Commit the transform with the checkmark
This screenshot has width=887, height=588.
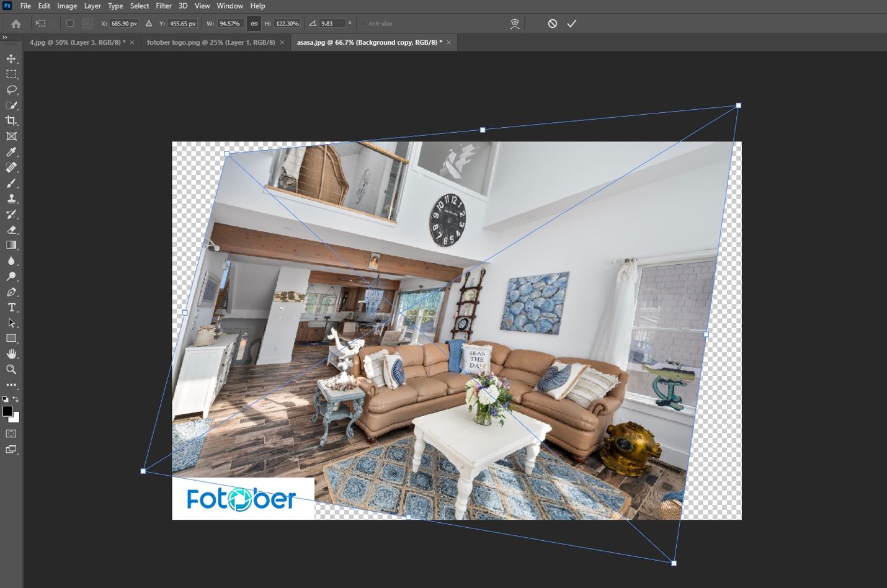point(571,24)
